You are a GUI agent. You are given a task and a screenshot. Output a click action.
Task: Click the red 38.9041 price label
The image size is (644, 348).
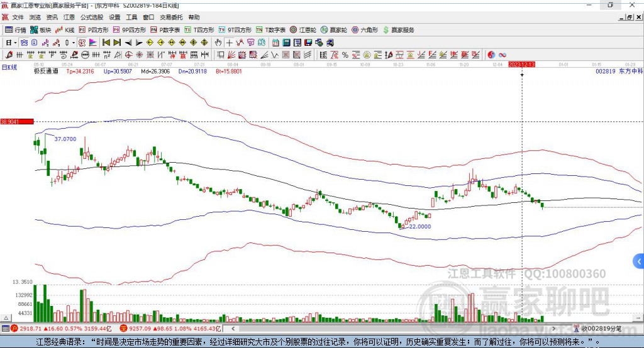tap(17, 121)
